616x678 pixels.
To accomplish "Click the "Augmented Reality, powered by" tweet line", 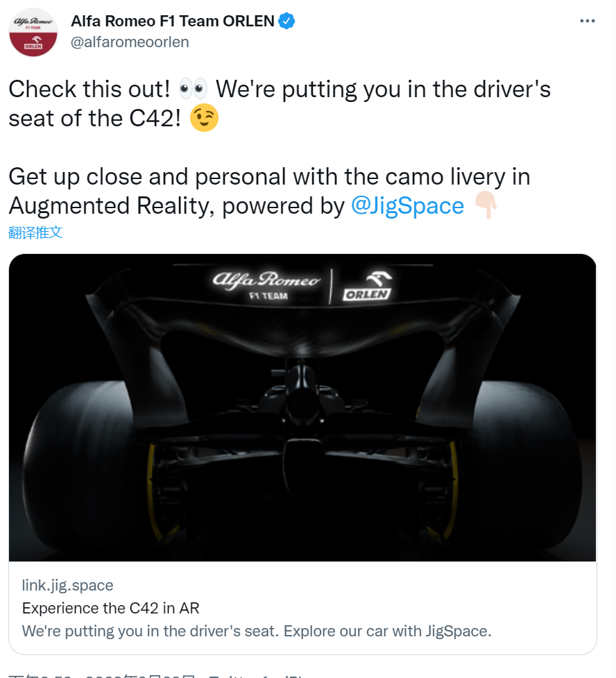I will tap(176, 205).
